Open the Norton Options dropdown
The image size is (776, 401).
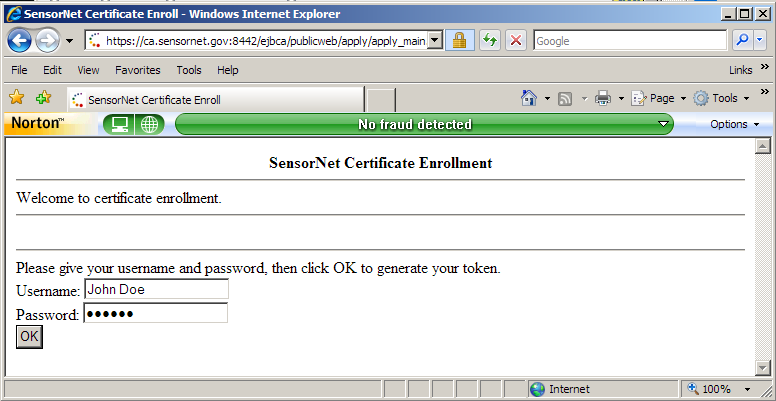point(734,124)
